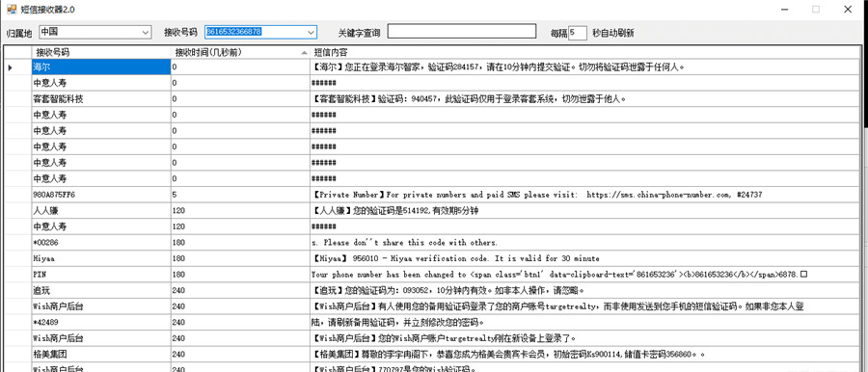Click the 格美集团 贵宾卡会员 message

pyautogui.click(x=584, y=354)
